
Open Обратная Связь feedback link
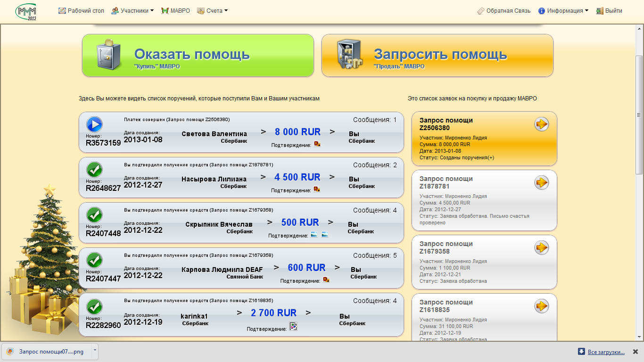[x=504, y=10]
